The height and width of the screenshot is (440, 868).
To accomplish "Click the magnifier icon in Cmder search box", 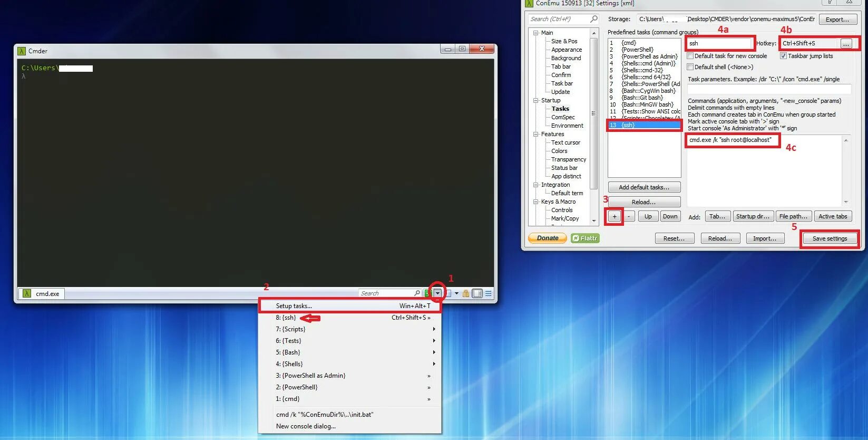I will pos(417,293).
